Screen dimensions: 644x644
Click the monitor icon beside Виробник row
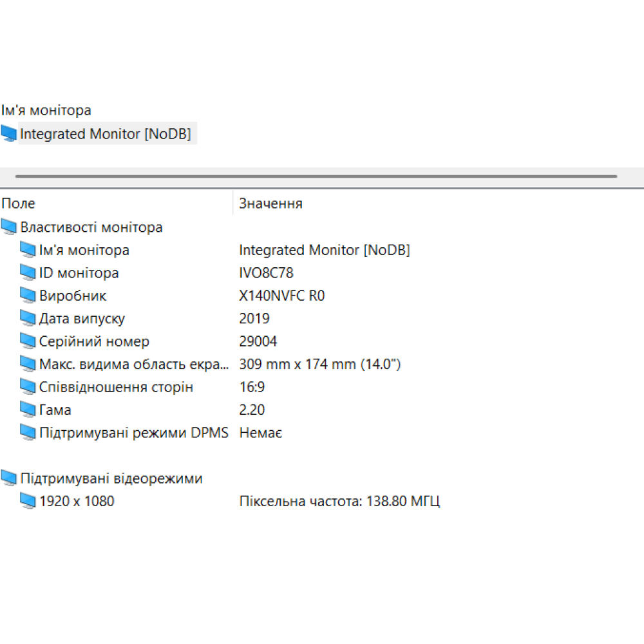pos(28,295)
